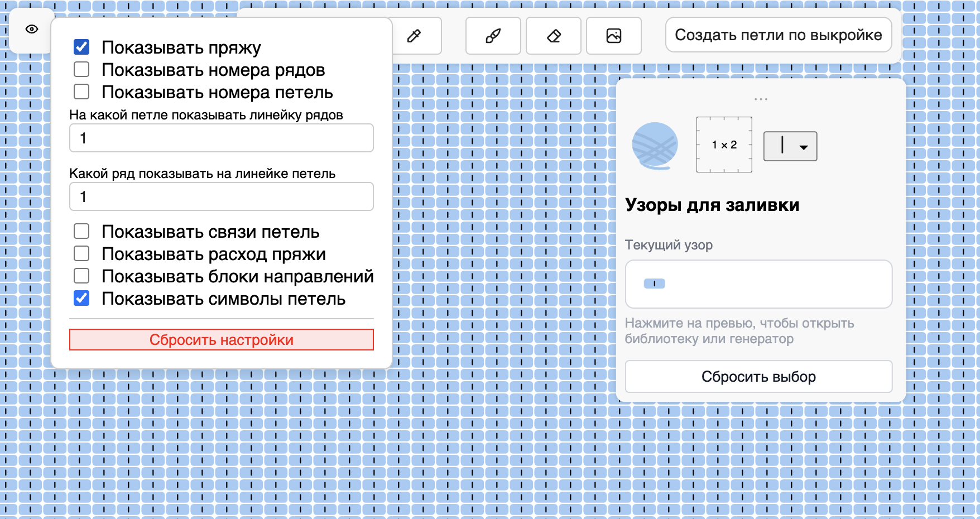This screenshot has height=519, width=980.
Task: Enable Показывать связи петель
Action: 81,230
